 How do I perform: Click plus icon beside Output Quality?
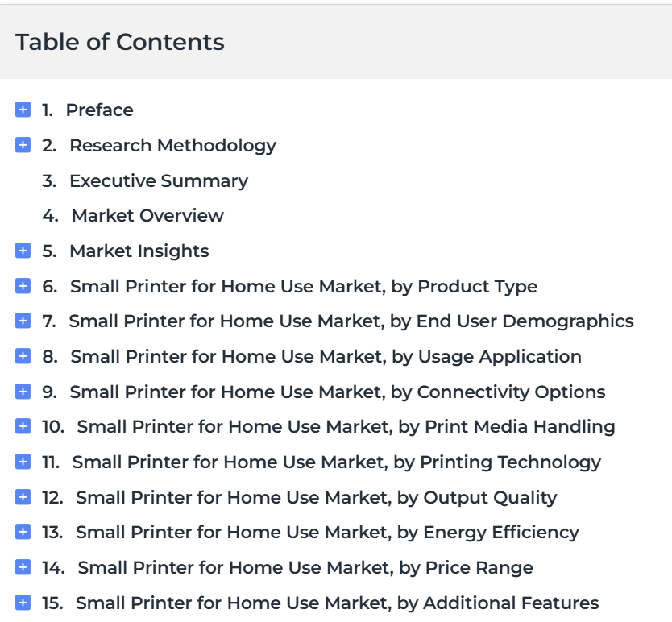(x=23, y=497)
